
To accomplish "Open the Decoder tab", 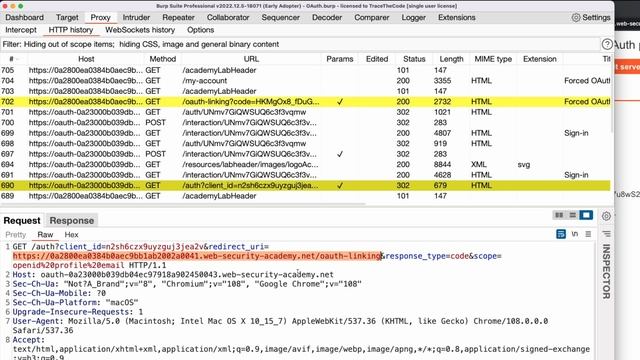I will click(x=327, y=18).
